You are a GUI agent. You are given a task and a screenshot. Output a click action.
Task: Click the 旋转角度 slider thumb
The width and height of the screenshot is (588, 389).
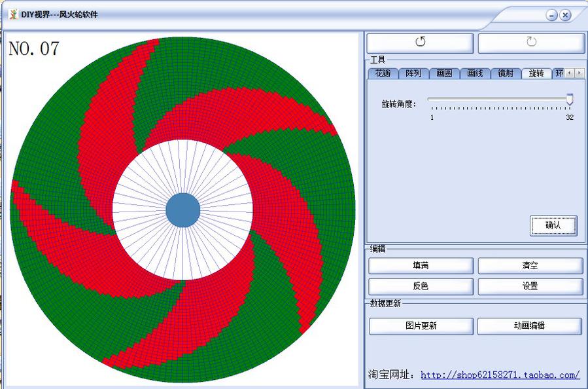coord(570,100)
